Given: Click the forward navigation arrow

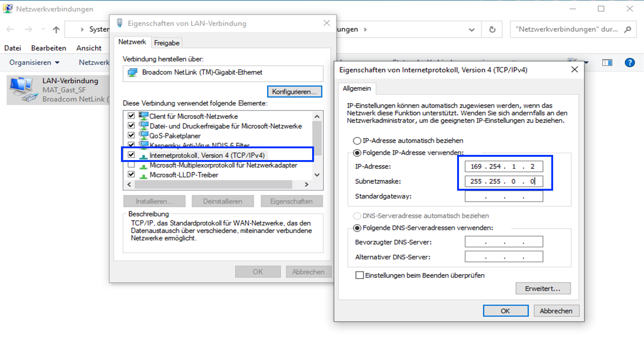Looking at the screenshot, I should tap(28, 29).
